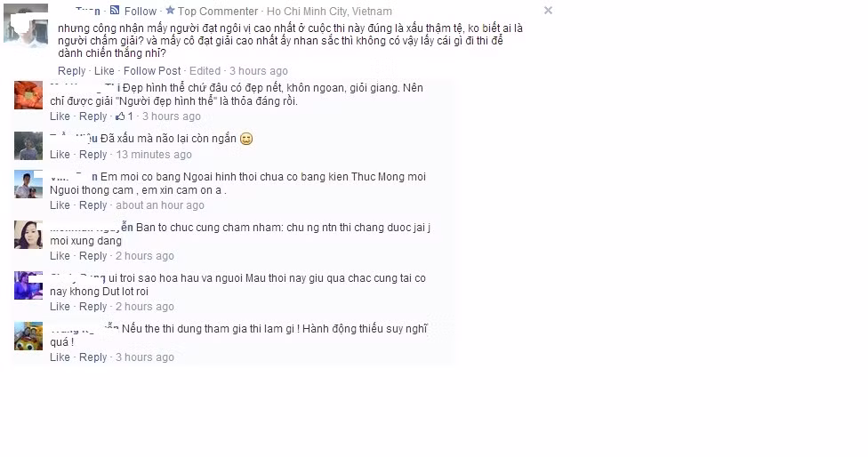Reply to the 'Ban to chuc cung cham nham' comment
Image resolution: width=868 pixels, height=457 pixels.
click(93, 255)
